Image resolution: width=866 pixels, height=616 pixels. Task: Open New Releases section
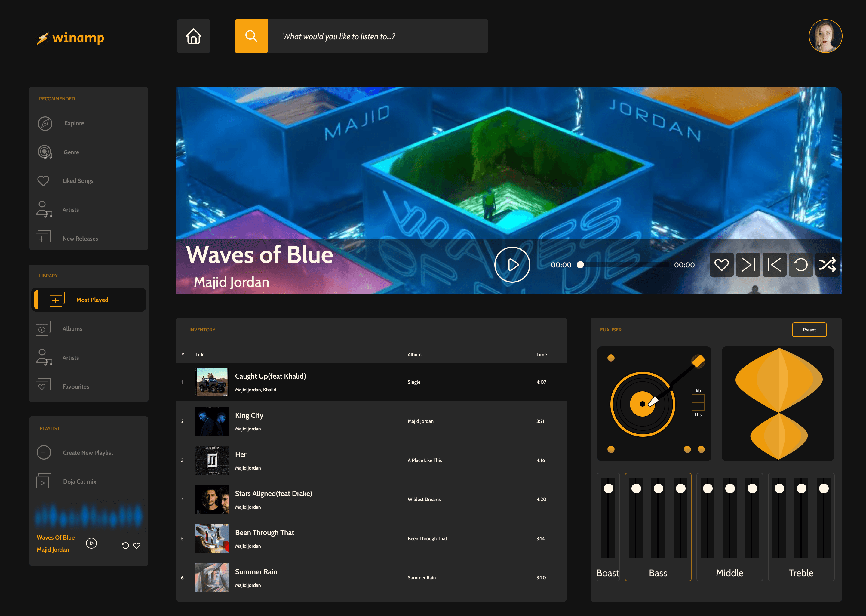tap(80, 239)
